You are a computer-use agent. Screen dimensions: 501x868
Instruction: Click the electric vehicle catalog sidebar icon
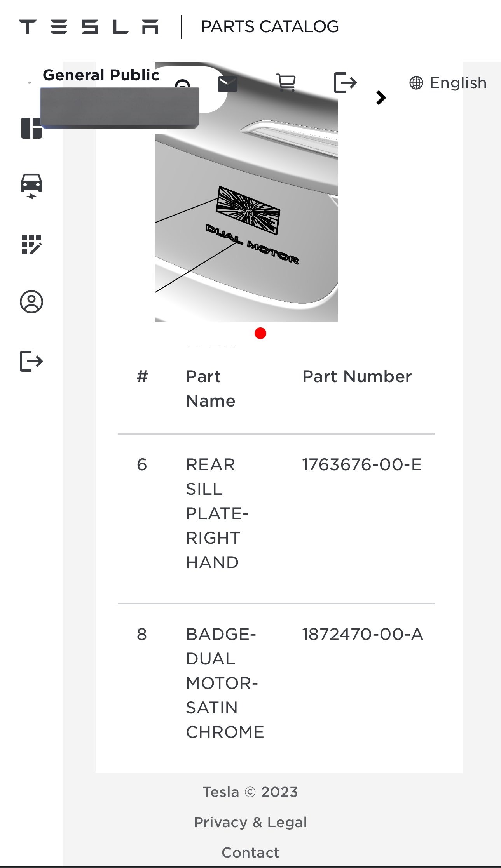pos(31,186)
